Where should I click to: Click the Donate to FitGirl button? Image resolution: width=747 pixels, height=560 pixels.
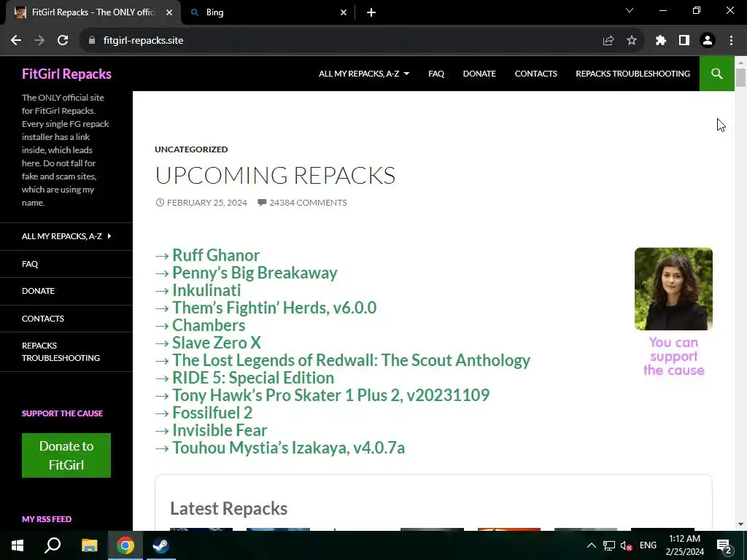pyautogui.click(x=66, y=455)
